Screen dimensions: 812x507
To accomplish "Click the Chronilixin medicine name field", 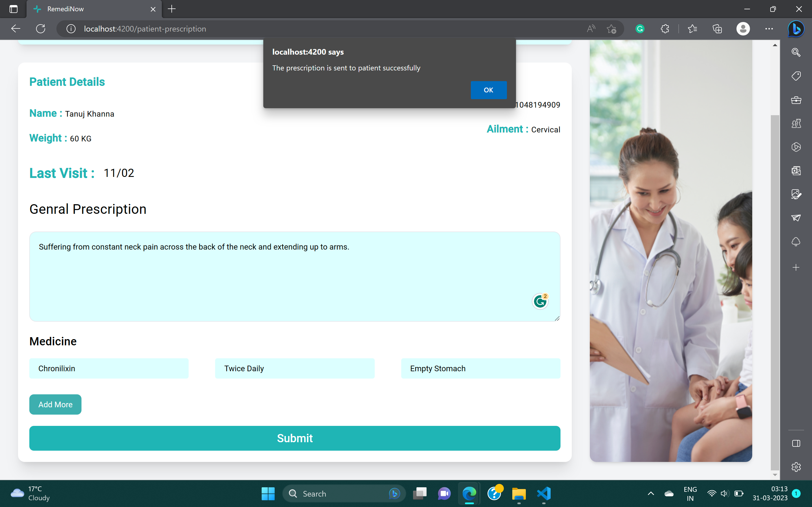I will point(109,368).
